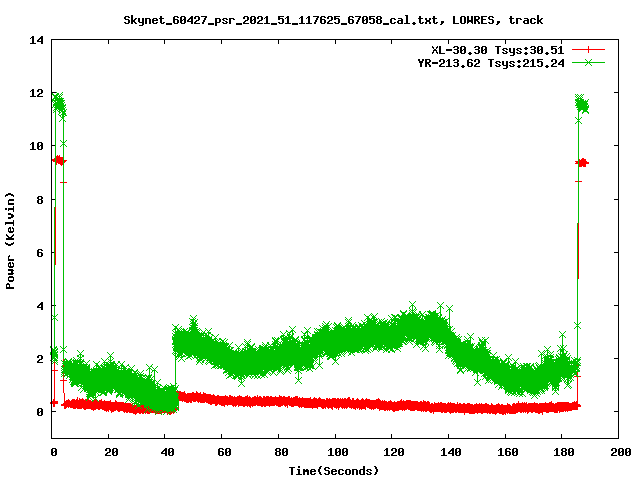Click the y-axis tick label 2
Image resolution: width=640 pixels, height=480 pixels.
point(40,359)
